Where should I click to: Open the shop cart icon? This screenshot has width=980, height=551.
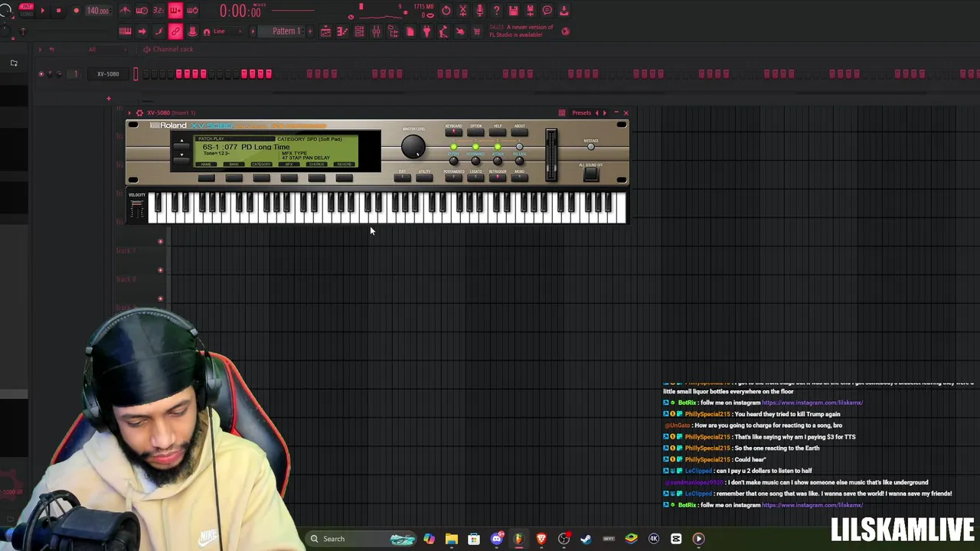[476, 31]
